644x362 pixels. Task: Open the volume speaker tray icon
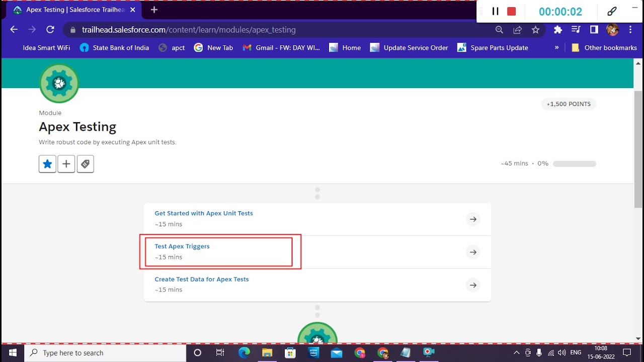(562, 353)
